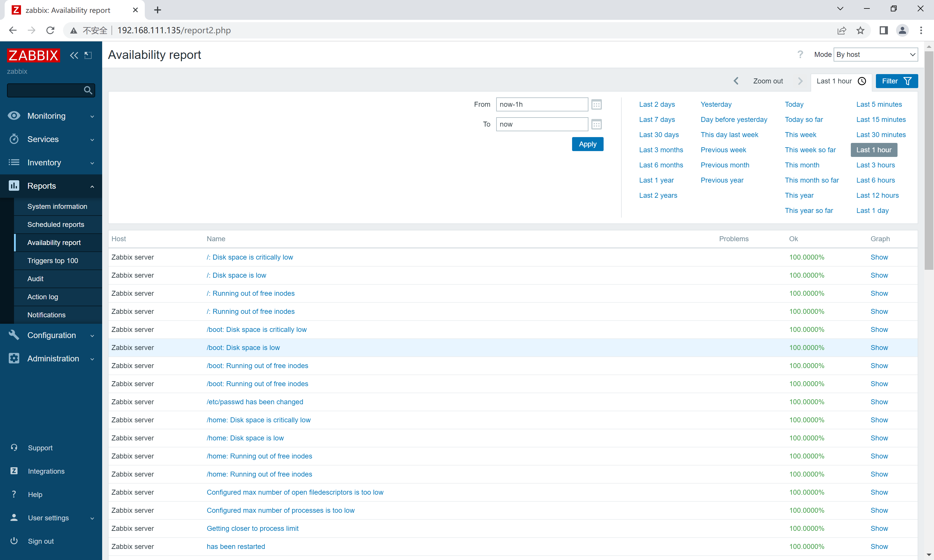Click the ZABBIX logo
Image resolution: width=934 pixels, height=560 pixels.
click(33, 55)
